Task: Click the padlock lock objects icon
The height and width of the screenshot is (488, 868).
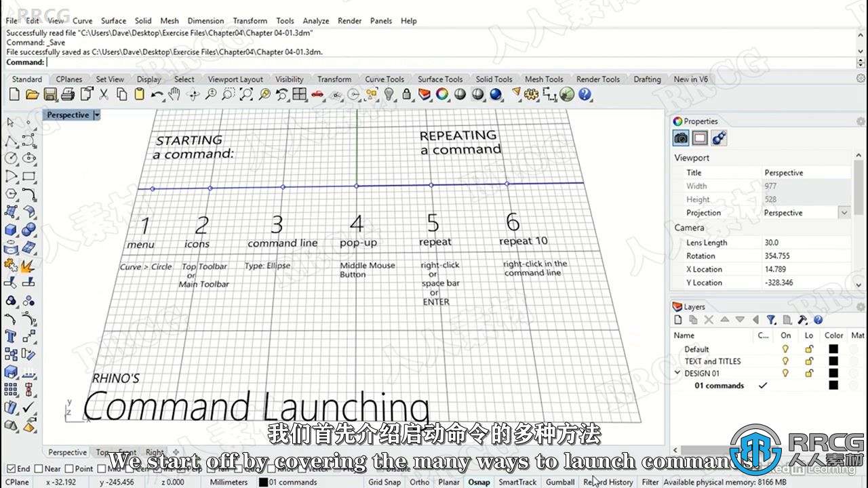Action: click(407, 95)
